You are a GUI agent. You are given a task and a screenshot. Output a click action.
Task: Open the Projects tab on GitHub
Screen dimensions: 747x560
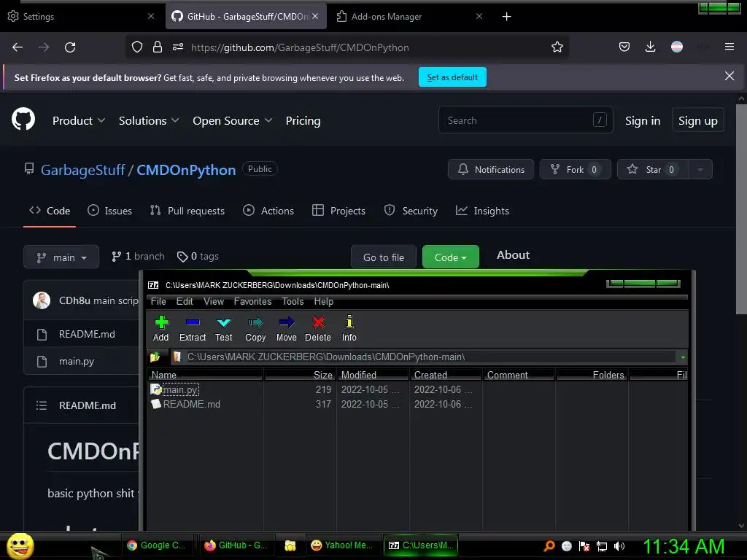tap(338, 211)
